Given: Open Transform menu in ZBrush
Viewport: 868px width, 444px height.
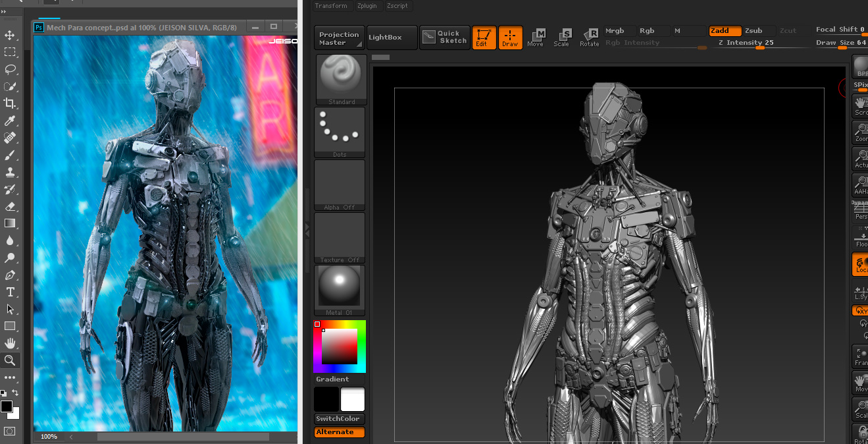Looking at the screenshot, I should pyautogui.click(x=331, y=6).
